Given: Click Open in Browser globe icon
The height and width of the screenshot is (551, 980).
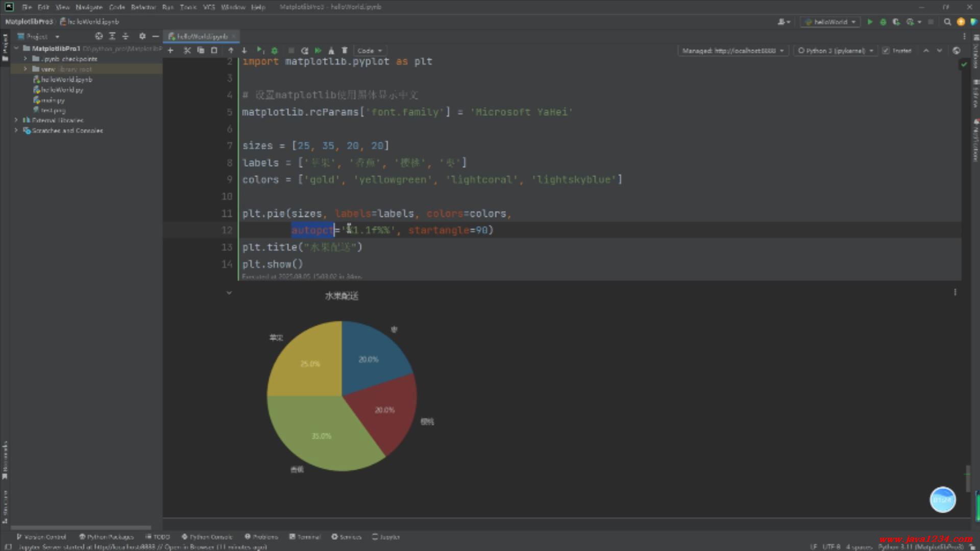Looking at the screenshot, I should [957, 51].
